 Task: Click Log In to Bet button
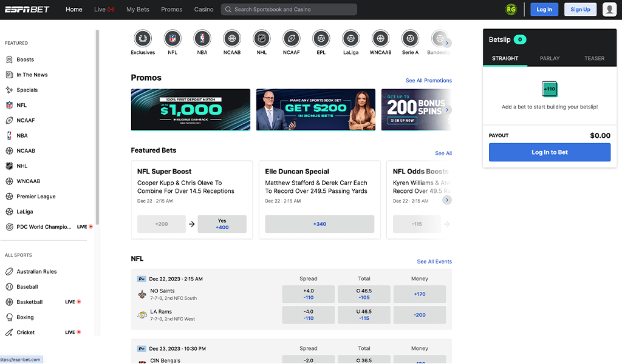pos(549,152)
